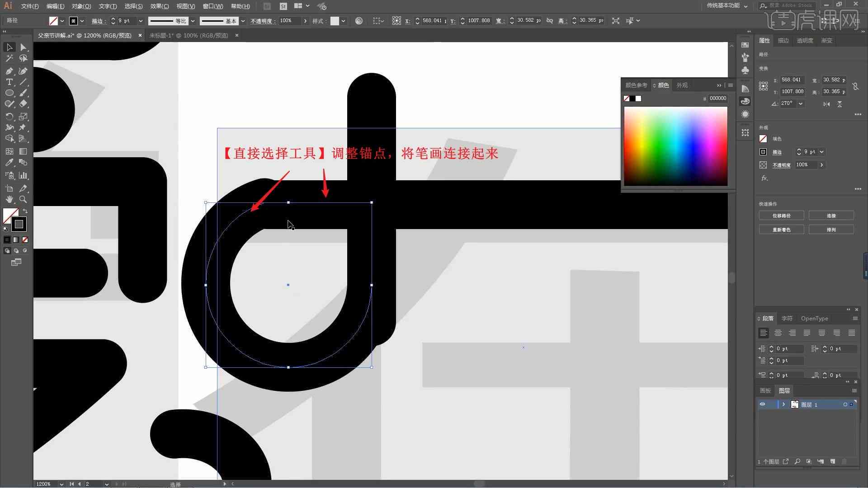
Task: Click 连接 button in 快速操作
Action: (x=832, y=216)
